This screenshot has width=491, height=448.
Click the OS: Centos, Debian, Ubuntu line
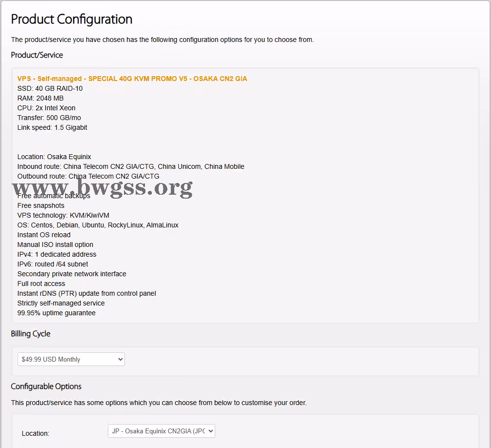point(98,225)
